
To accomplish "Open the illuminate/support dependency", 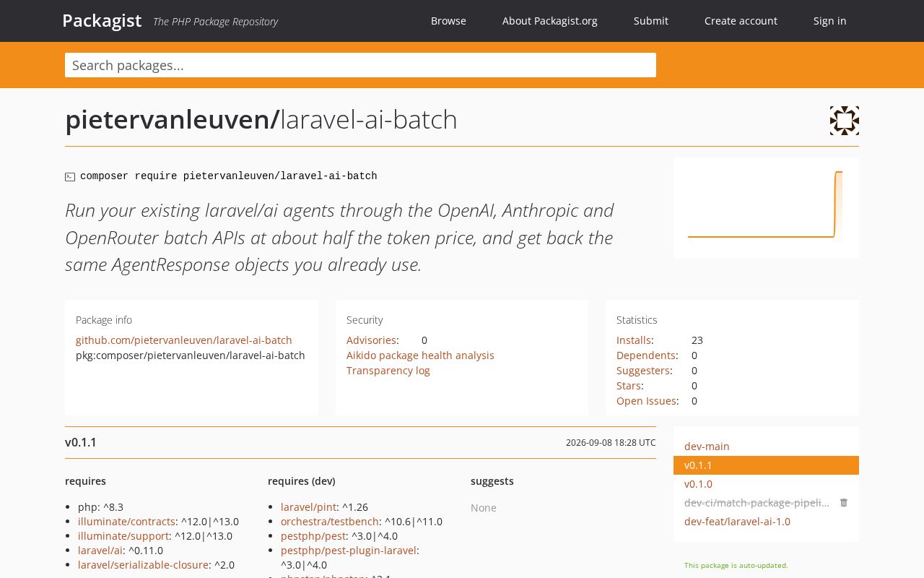I will tap(123, 536).
